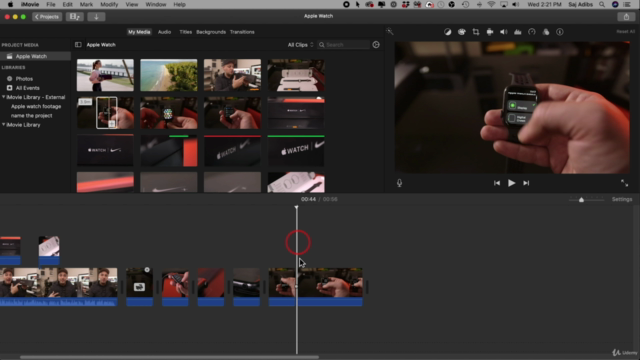Open Spotlight search in menu bar

click(x=602, y=4)
